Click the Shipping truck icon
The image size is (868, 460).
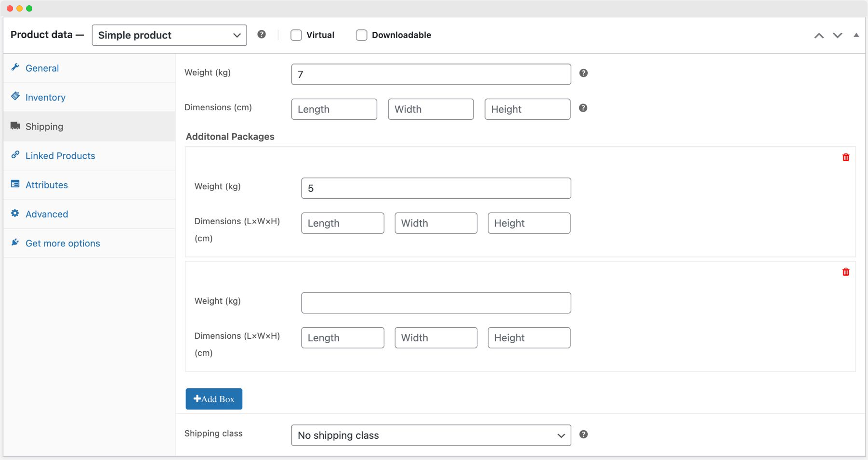[15, 126]
